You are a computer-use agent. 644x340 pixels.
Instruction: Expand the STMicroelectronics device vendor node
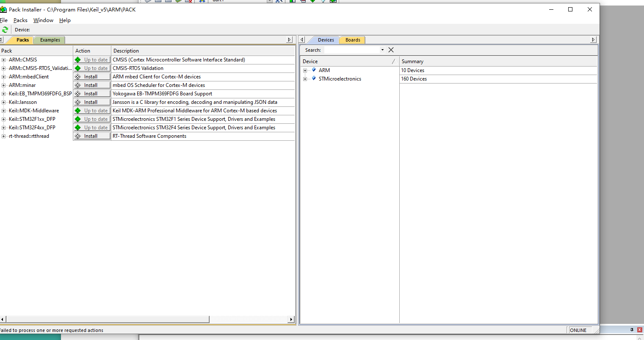[x=305, y=79]
